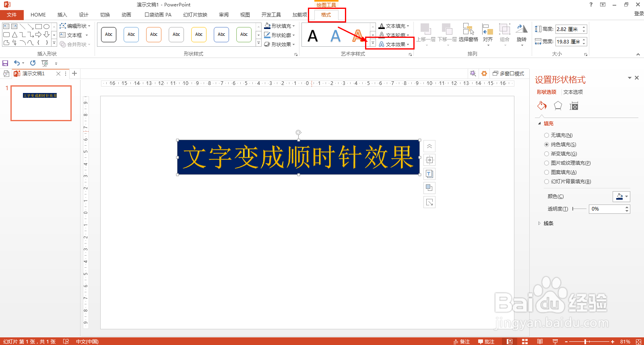Select the black A WordArt style

[x=313, y=36]
